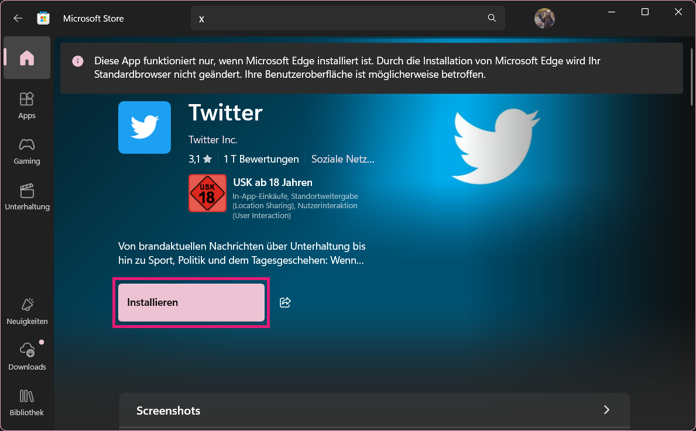Screen dimensions: 696x431
Task: Open the Apps section in sidebar
Action: 27,105
